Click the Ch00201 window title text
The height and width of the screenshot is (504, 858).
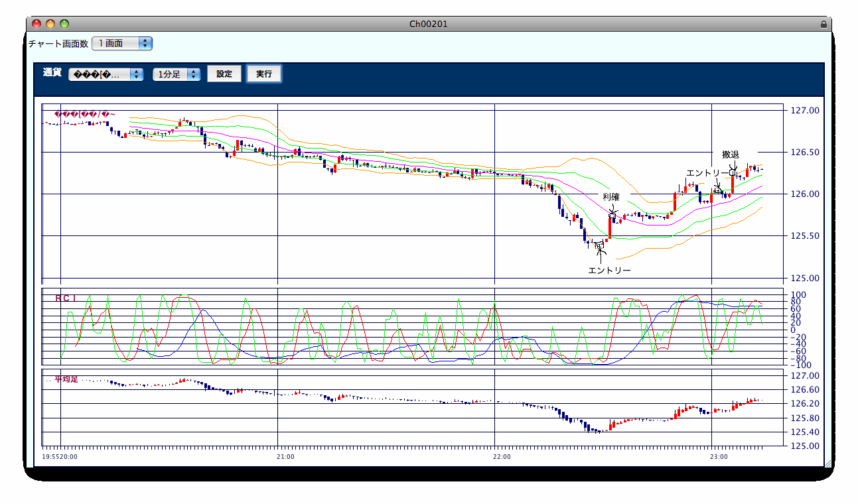click(x=428, y=24)
